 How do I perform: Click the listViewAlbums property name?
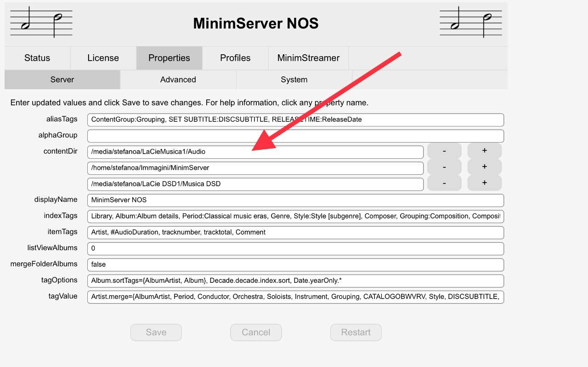click(52, 248)
